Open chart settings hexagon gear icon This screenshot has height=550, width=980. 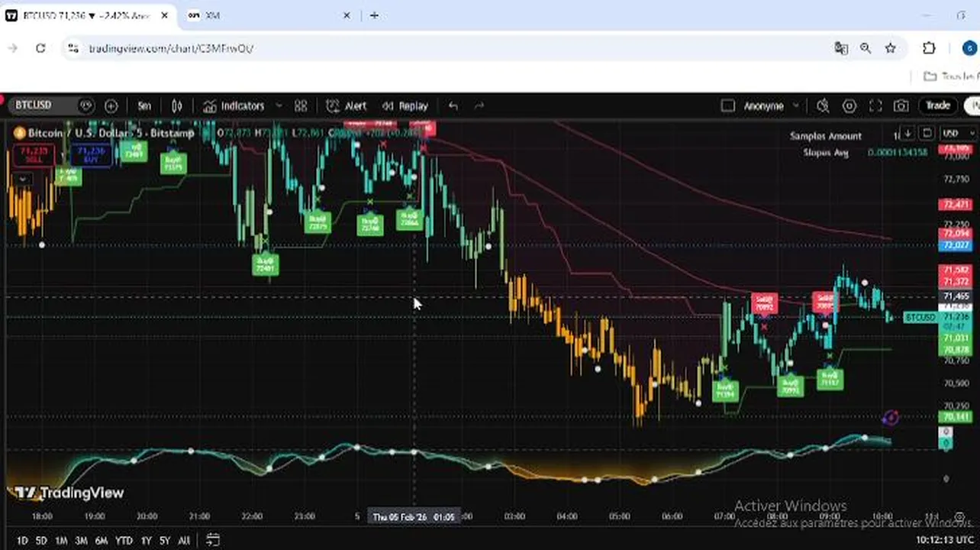click(849, 105)
